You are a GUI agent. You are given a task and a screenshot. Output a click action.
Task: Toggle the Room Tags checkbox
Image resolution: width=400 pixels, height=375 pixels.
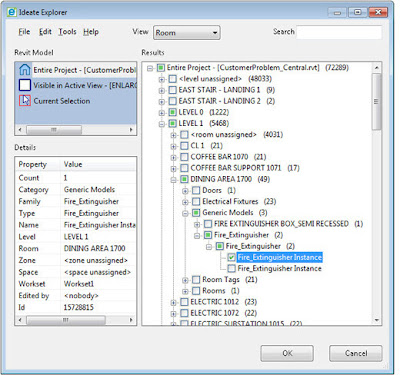point(196,280)
